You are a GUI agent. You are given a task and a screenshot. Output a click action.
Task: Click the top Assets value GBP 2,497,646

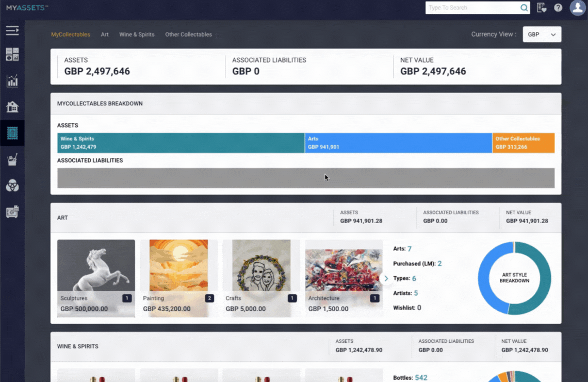click(97, 71)
